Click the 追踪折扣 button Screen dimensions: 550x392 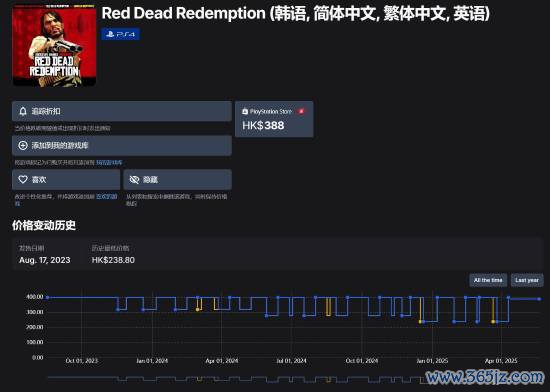tap(122, 111)
